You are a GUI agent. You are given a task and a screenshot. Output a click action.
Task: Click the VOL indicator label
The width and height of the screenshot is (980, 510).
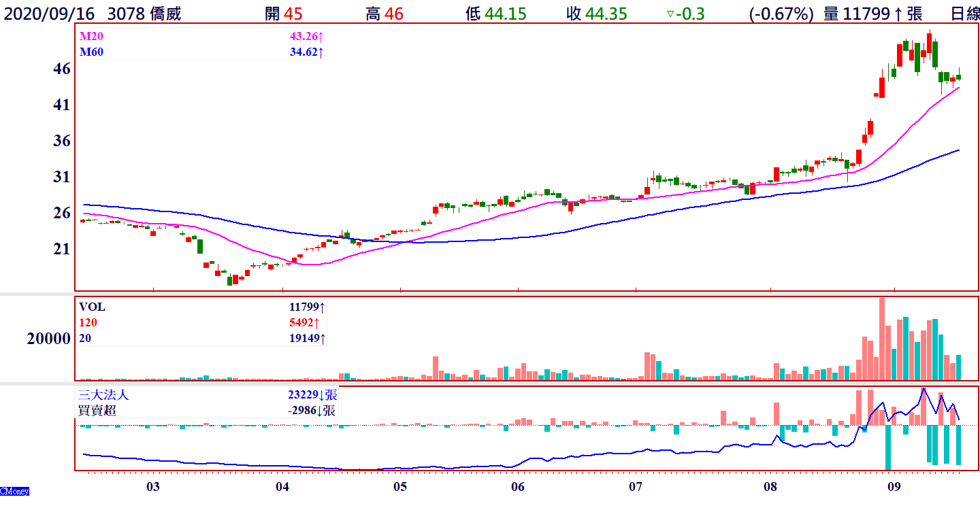click(x=92, y=307)
